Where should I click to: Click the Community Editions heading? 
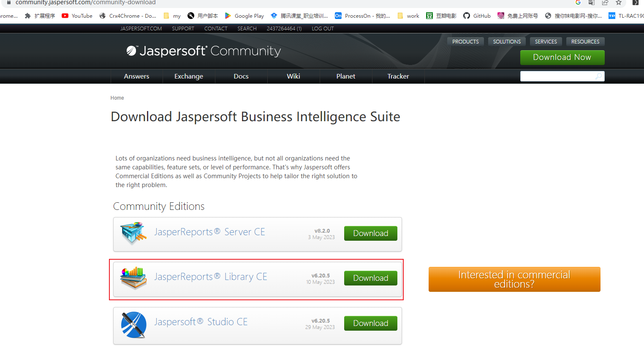[159, 207]
